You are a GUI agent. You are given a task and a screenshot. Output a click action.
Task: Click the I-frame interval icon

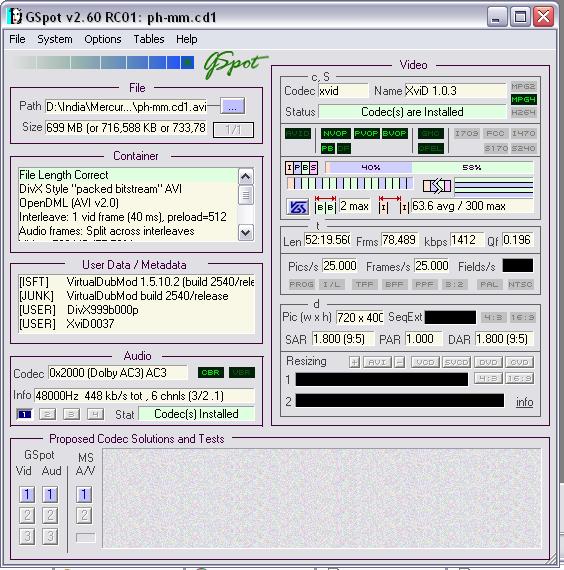pyautogui.click(x=394, y=206)
